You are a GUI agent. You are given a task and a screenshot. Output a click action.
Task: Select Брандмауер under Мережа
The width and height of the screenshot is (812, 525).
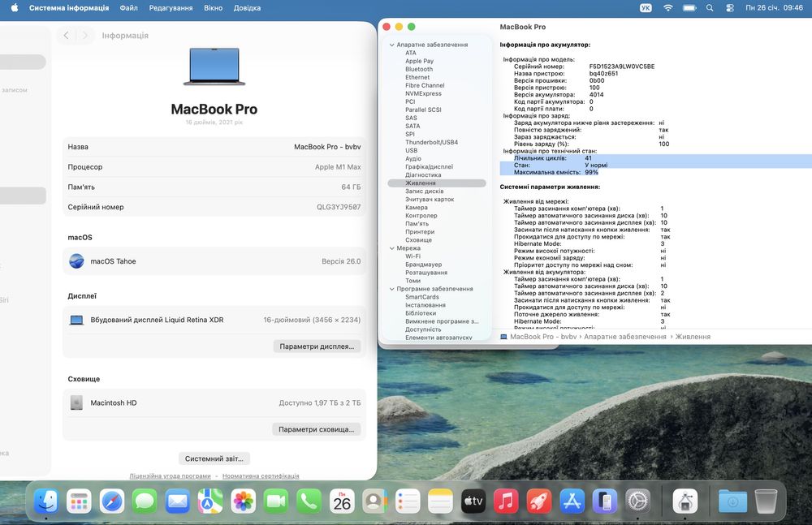[423, 264]
